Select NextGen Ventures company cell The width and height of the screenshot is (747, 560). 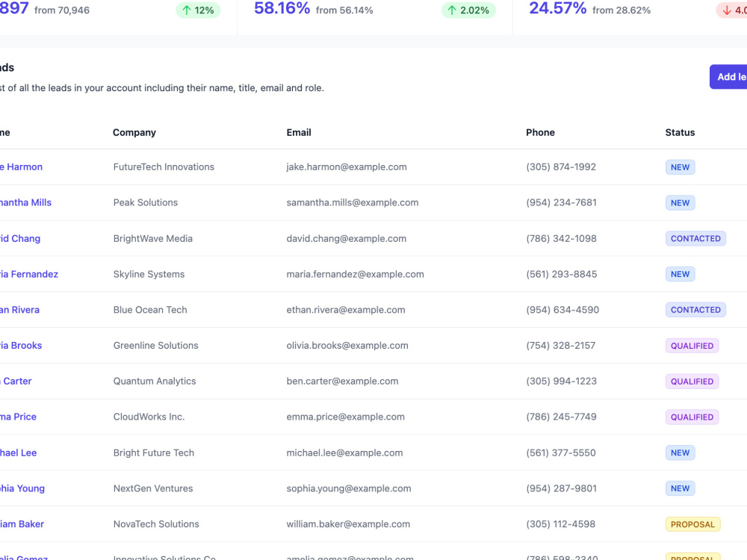(x=153, y=488)
